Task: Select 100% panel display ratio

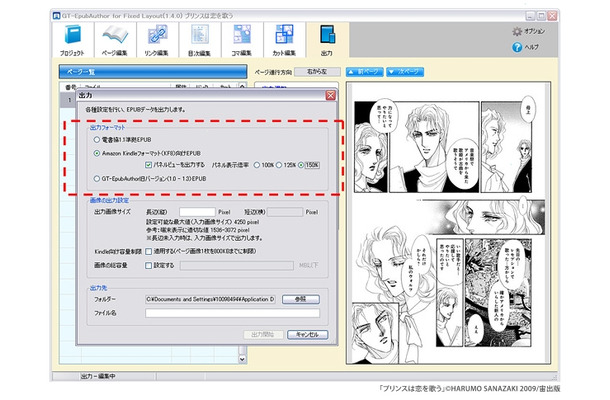Action: click(257, 165)
